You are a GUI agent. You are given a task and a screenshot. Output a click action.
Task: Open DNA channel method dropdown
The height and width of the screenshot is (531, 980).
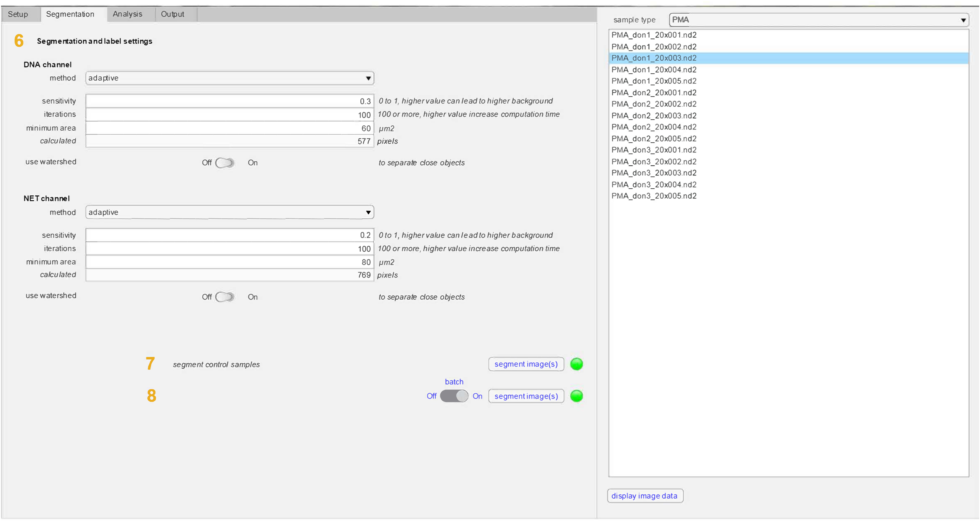[x=229, y=78]
